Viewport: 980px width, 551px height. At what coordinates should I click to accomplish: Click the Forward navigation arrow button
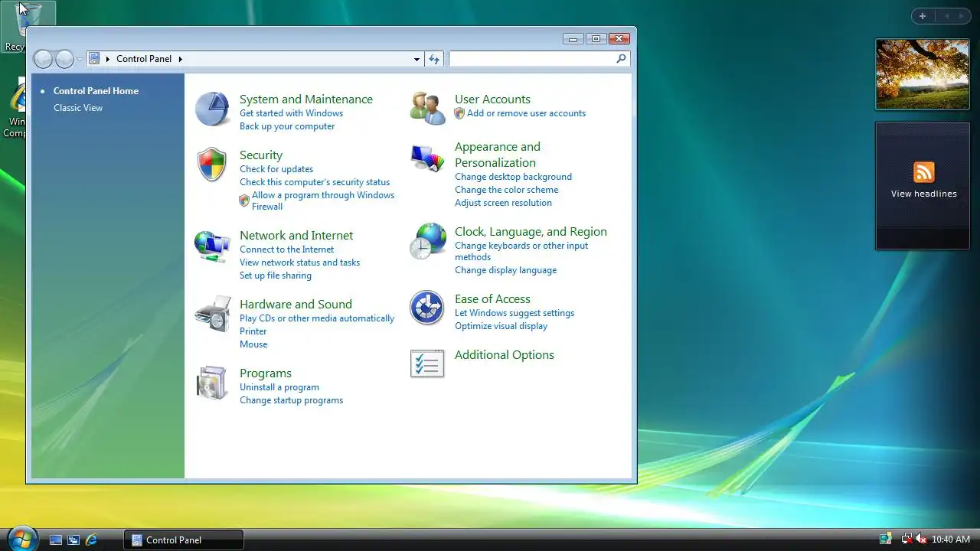(65, 59)
